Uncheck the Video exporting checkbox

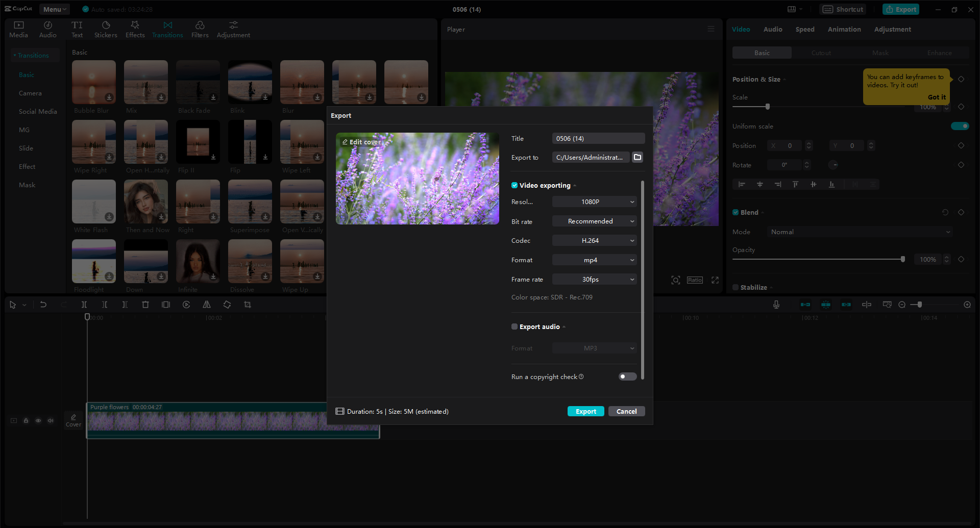(x=514, y=185)
